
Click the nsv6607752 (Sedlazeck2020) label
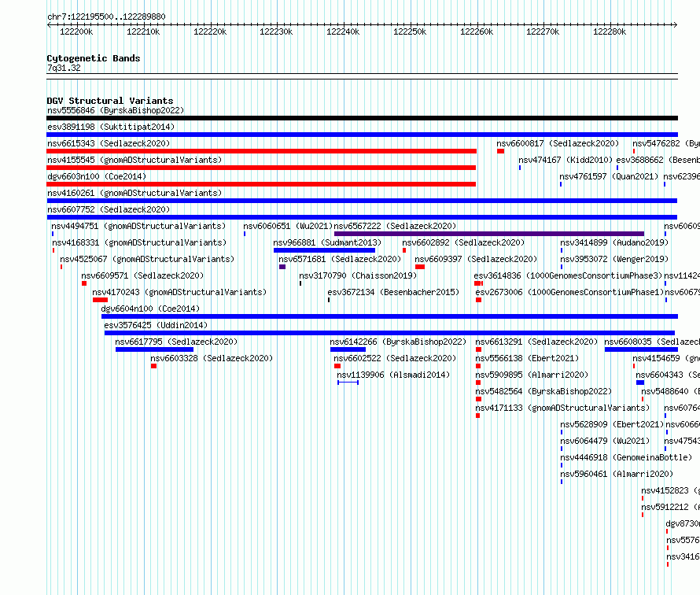pos(109,209)
